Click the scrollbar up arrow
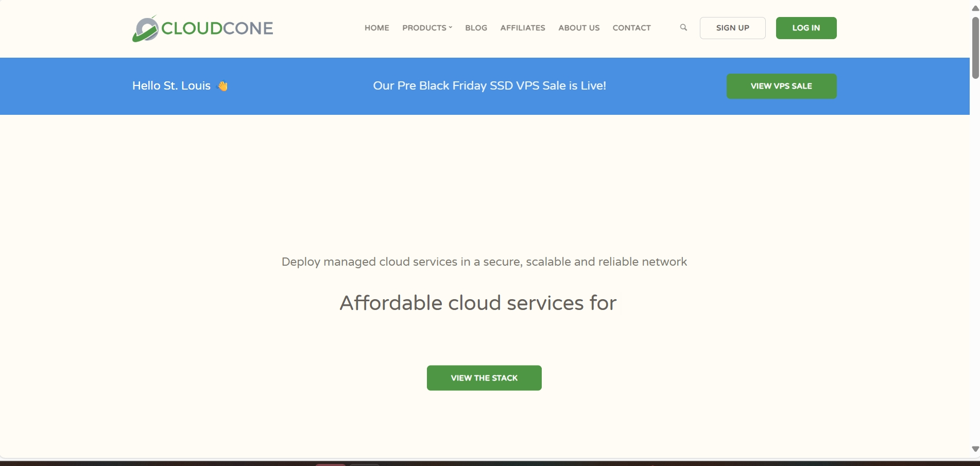 [975, 8]
